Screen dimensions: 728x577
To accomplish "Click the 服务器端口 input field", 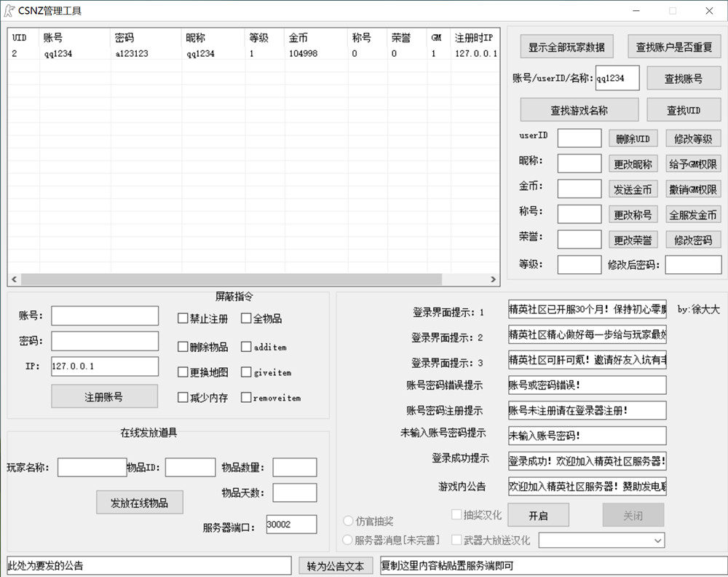I will pos(291,525).
